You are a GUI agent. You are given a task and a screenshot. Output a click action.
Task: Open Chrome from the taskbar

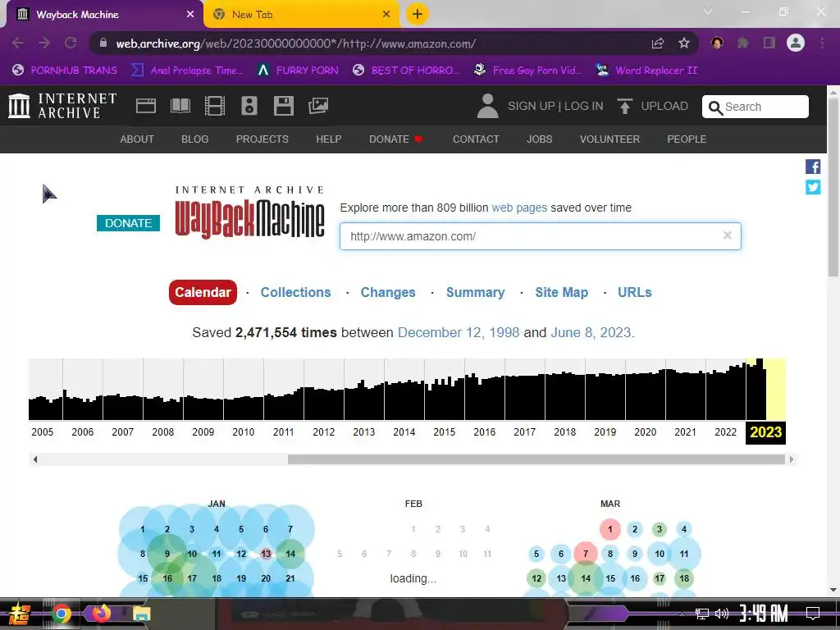coord(61,614)
